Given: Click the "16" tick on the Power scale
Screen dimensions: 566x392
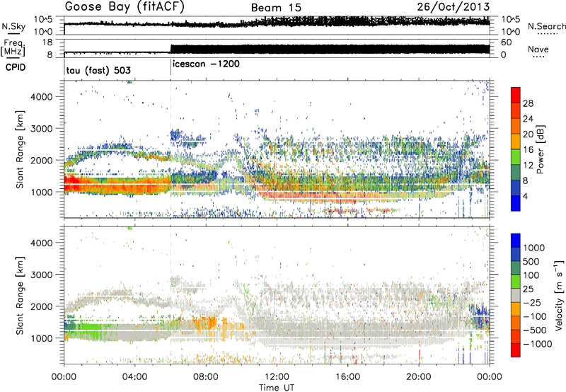Looking at the screenshot, I should pos(528,150).
